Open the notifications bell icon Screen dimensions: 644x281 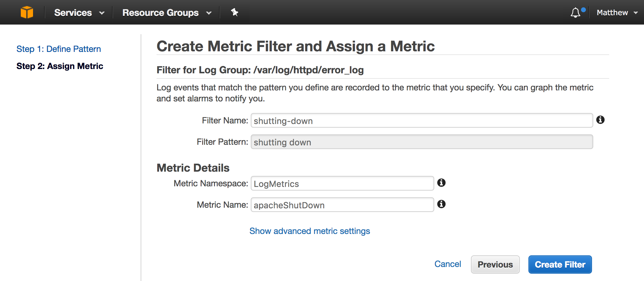(x=576, y=13)
